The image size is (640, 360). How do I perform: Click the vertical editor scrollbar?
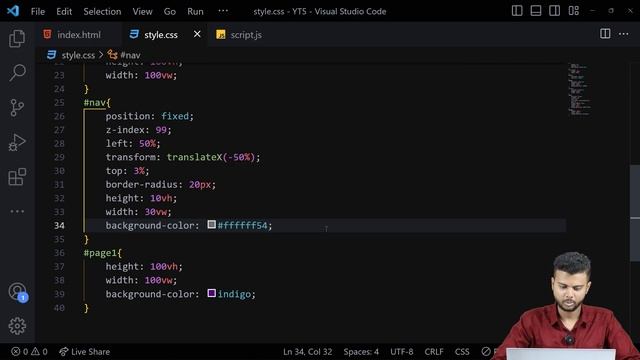(x=635, y=213)
